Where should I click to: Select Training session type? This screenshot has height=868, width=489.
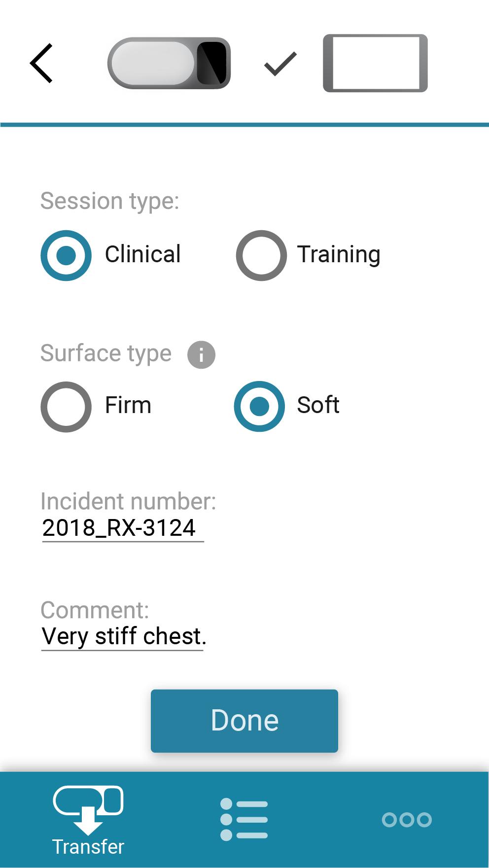click(261, 255)
